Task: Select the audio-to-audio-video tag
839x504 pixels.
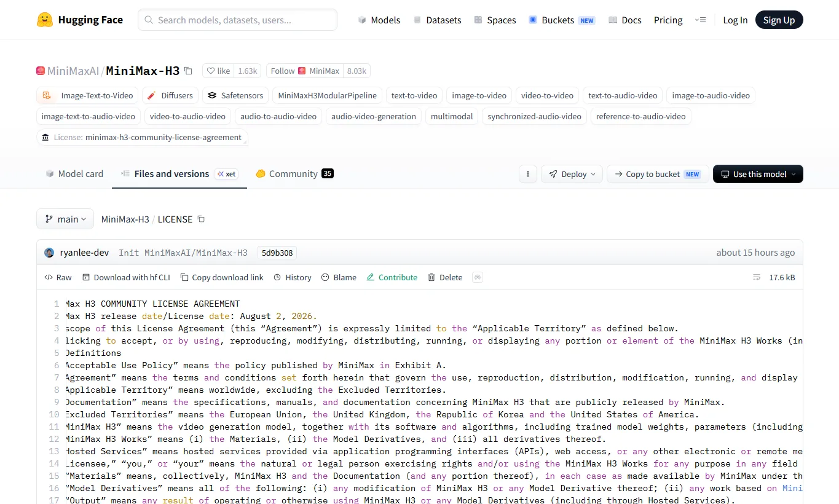Action: coord(278,116)
